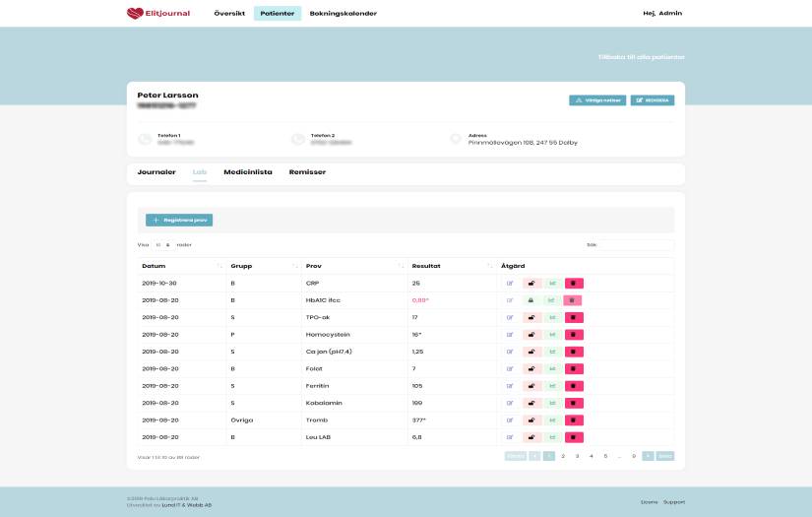Edit the Tromb lab result
Image resolution: width=812 pixels, height=517 pixels.
pos(510,420)
